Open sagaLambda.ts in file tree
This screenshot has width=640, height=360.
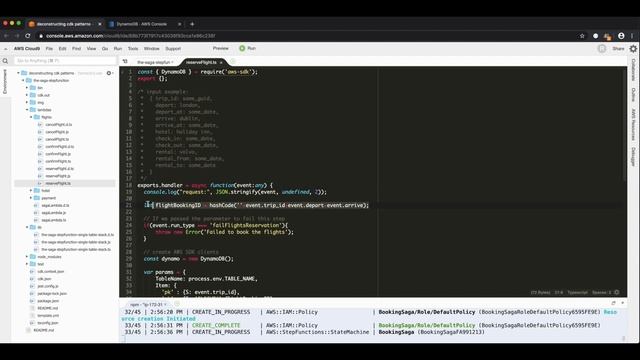53,220
